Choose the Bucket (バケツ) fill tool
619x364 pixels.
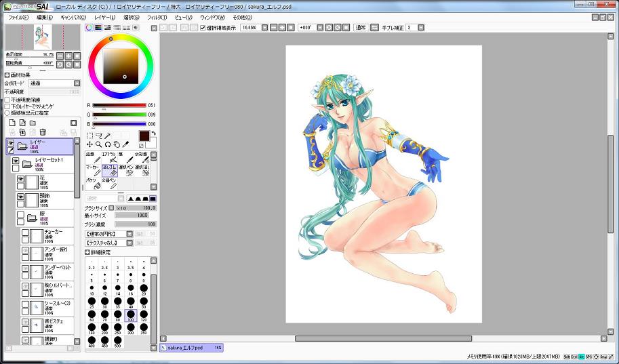coord(93,184)
